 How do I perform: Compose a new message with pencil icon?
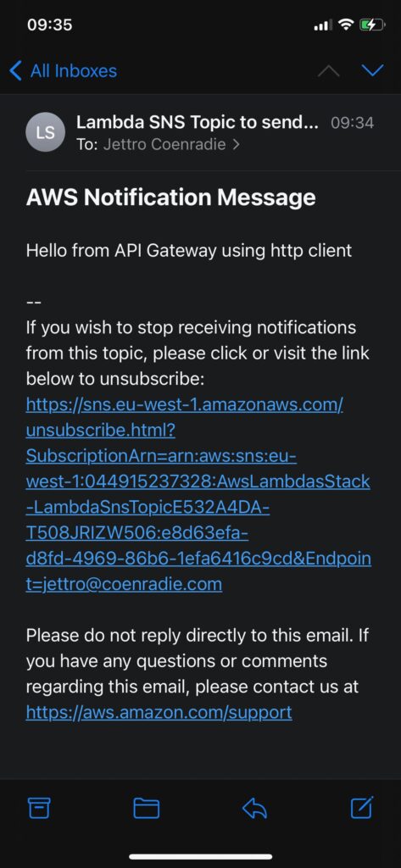tap(363, 807)
